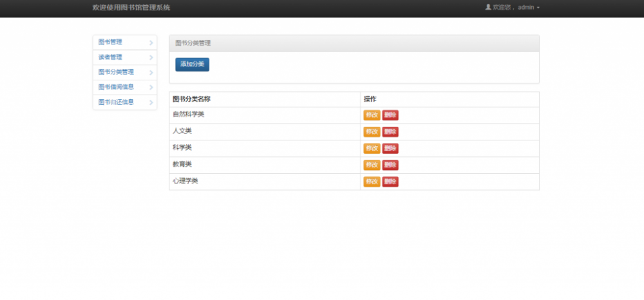Edit 科学类 with its 修改 button

[372, 149]
